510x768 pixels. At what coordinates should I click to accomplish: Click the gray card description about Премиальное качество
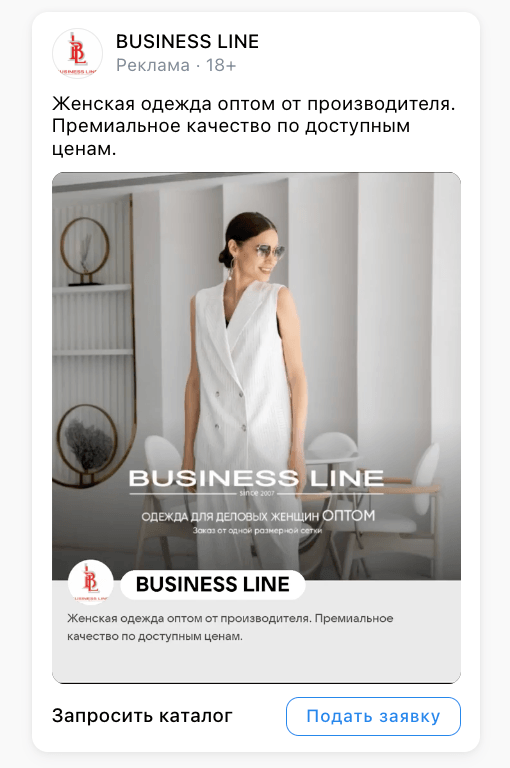coord(230,627)
